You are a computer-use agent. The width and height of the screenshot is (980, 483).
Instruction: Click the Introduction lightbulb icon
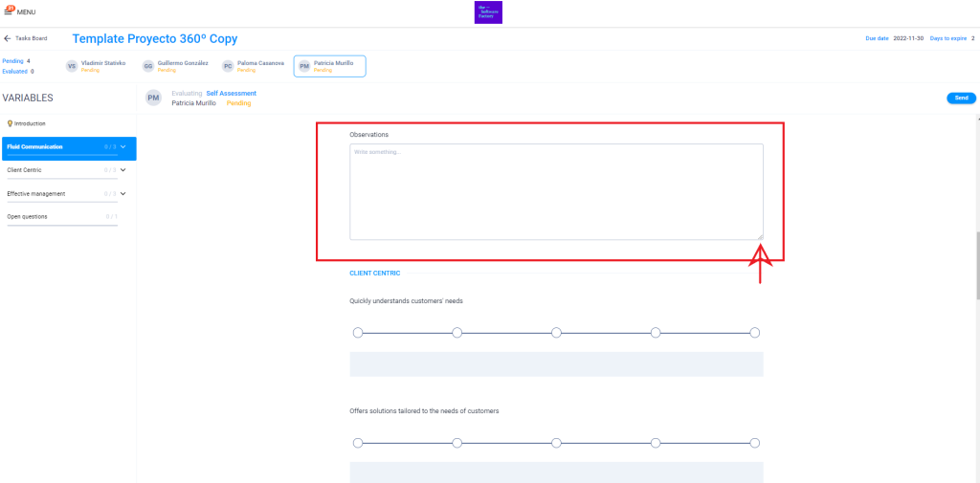[10, 123]
